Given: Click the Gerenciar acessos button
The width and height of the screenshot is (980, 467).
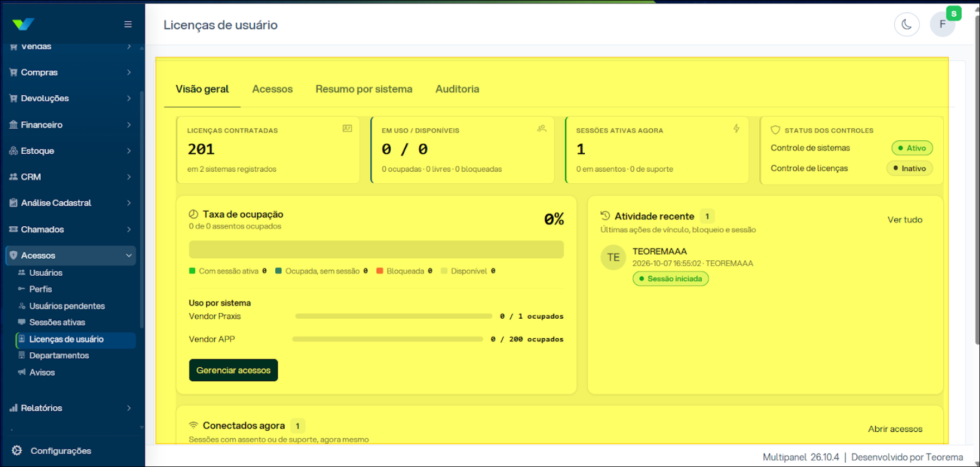Looking at the screenshot, I should point(233,370).
